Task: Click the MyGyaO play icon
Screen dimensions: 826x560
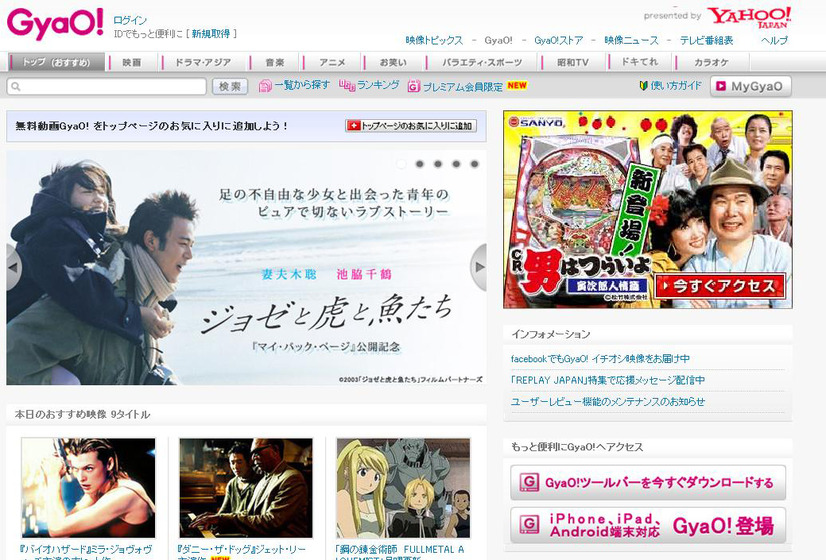Action: [x=721, y=86]
